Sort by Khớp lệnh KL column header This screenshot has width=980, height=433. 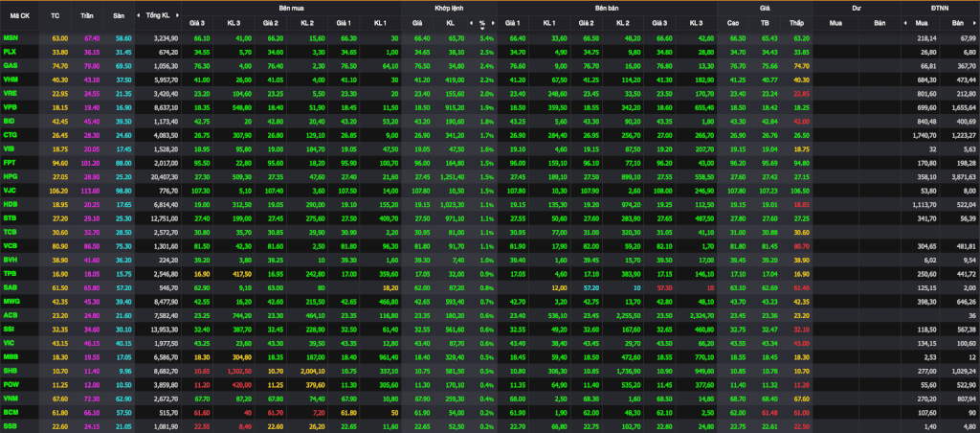[450, 23]
